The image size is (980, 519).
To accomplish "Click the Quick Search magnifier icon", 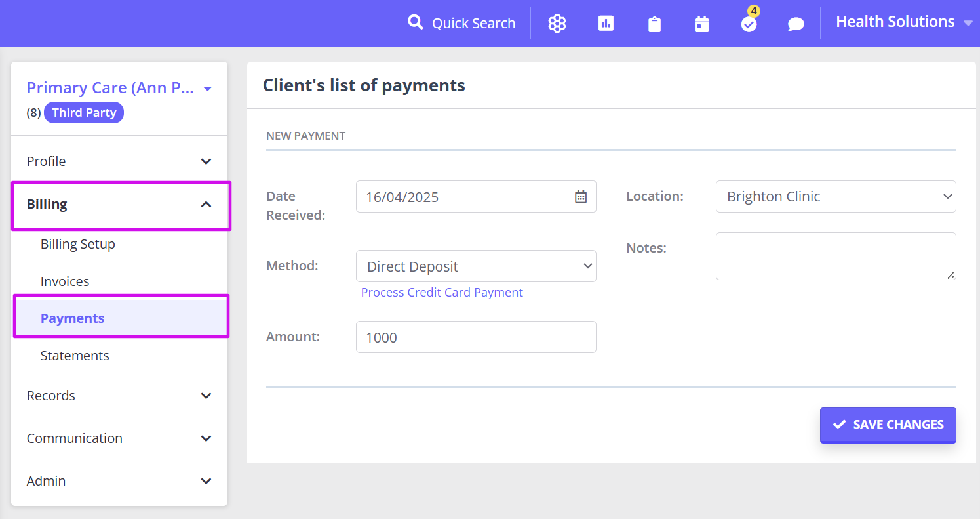I will pos(416,22).
